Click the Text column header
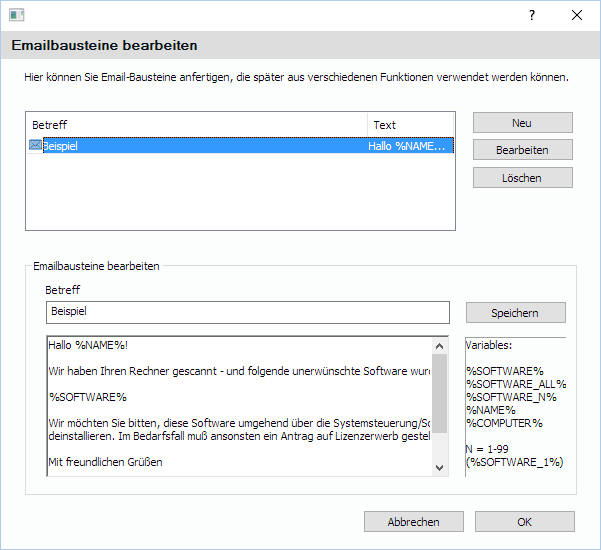Viewport: 601px width, 550px height. 411,125
